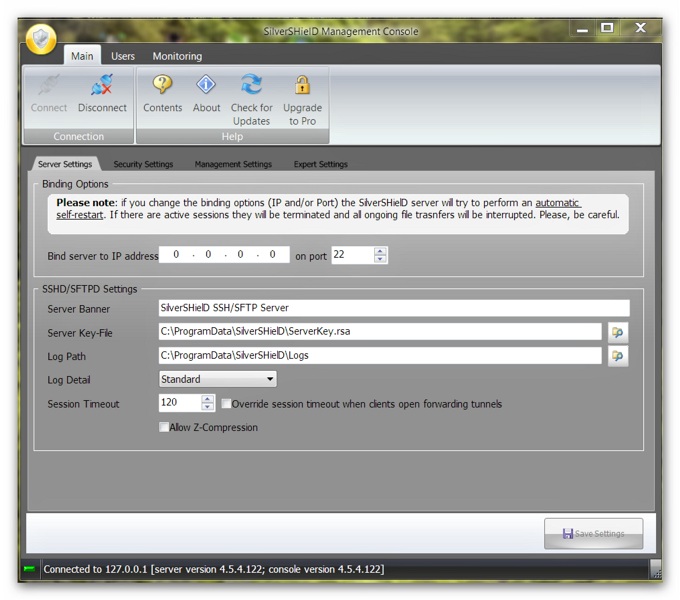The width and height of the screenshot is (680, 600).
Task: Switch to Security Settings tab
Action: click(x=143, y=164)
